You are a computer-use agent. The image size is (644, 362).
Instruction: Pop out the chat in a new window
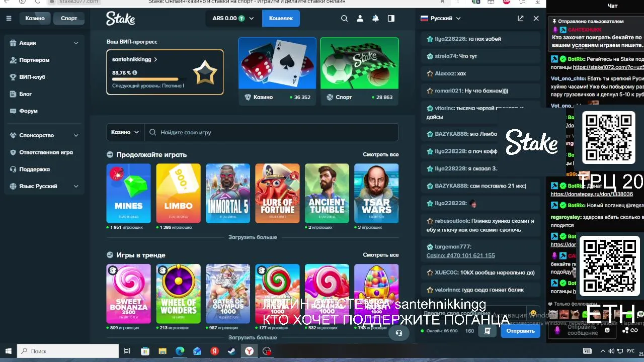[x=520, y=18]
